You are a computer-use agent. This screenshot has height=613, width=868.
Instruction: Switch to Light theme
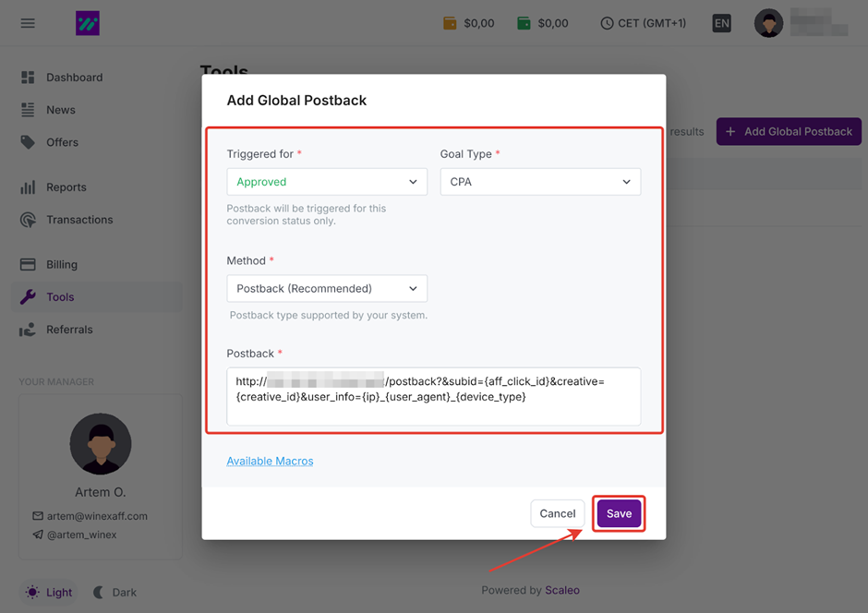click(x=49, y=593)
